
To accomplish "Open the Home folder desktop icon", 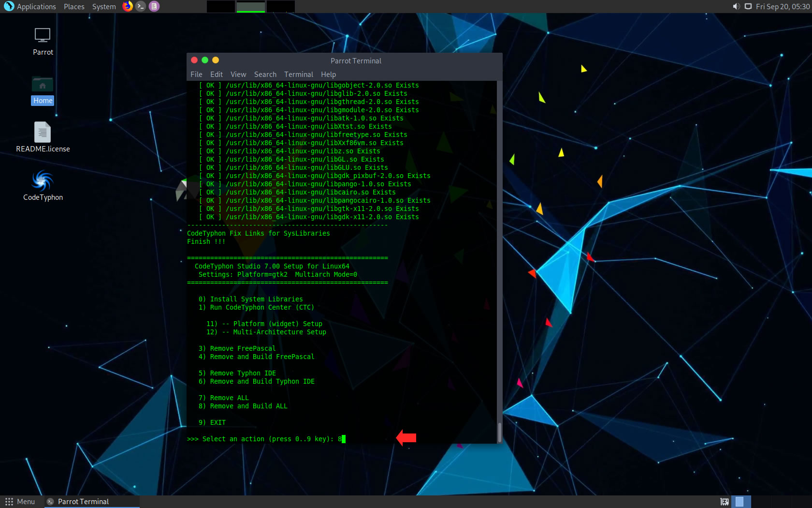I will (x=43, y=85).
